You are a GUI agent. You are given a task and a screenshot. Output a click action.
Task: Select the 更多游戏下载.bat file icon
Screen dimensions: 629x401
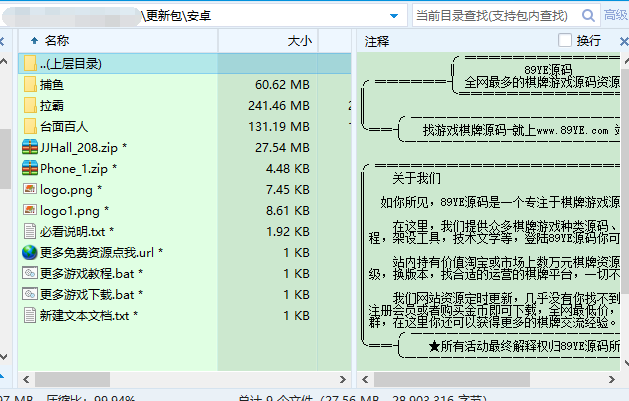point(30,294)
